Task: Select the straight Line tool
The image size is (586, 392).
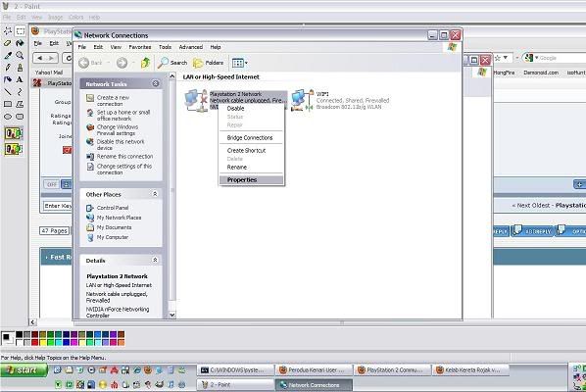Action: tap(8, 92)
